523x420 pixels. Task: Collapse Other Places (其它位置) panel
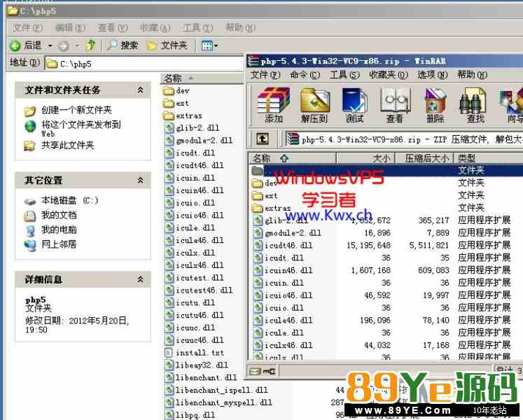(141, 181)
